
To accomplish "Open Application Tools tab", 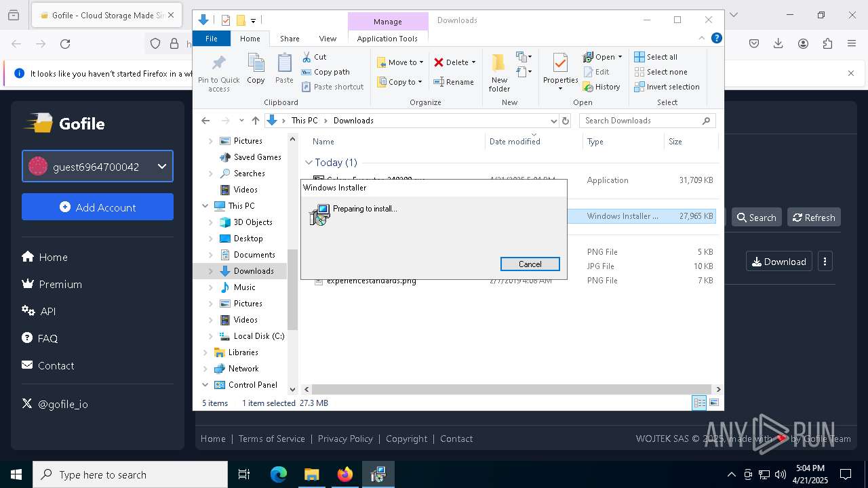I will click(387, 39).
